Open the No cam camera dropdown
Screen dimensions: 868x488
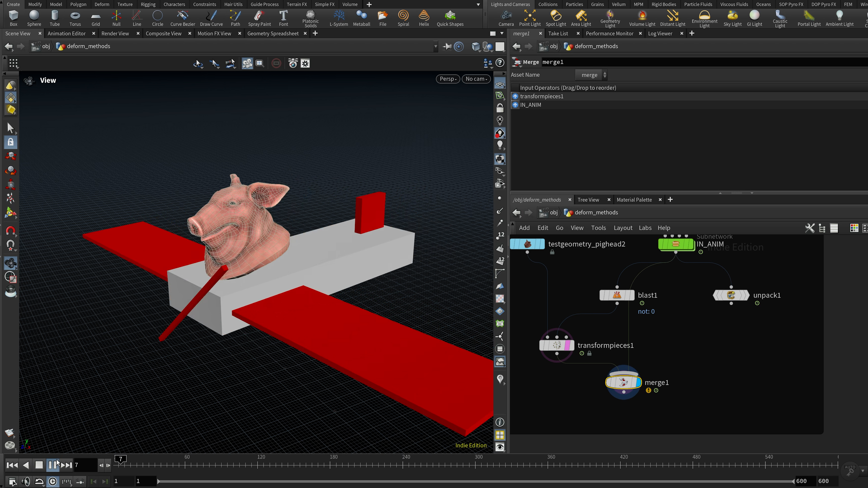[x=476, y=79]
